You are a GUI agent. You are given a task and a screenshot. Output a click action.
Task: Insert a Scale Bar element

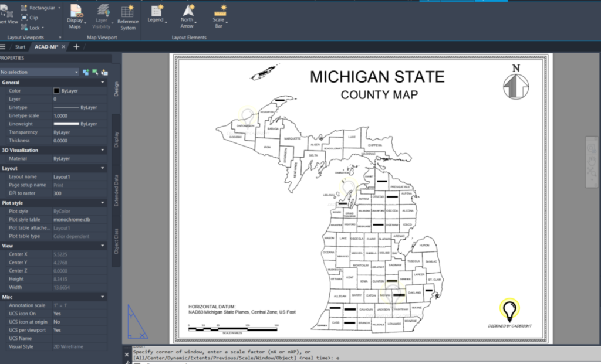point(220,17)
